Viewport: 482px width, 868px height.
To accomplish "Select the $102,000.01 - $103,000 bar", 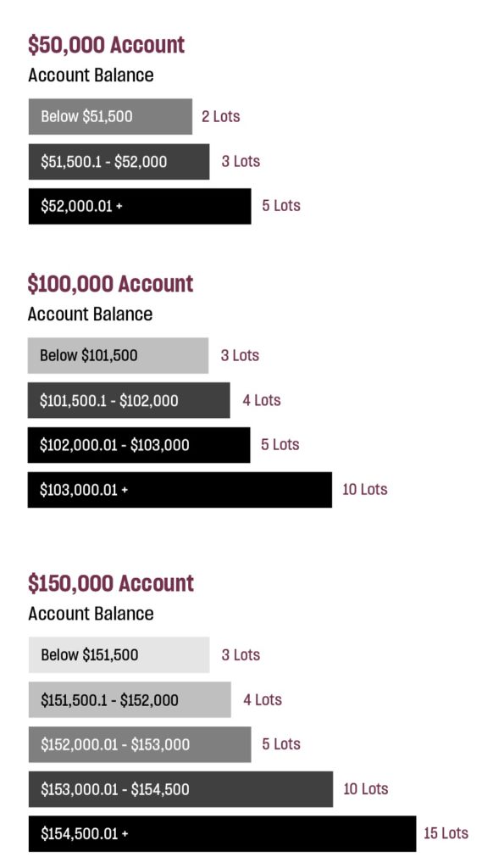I will tap(138, 444).
